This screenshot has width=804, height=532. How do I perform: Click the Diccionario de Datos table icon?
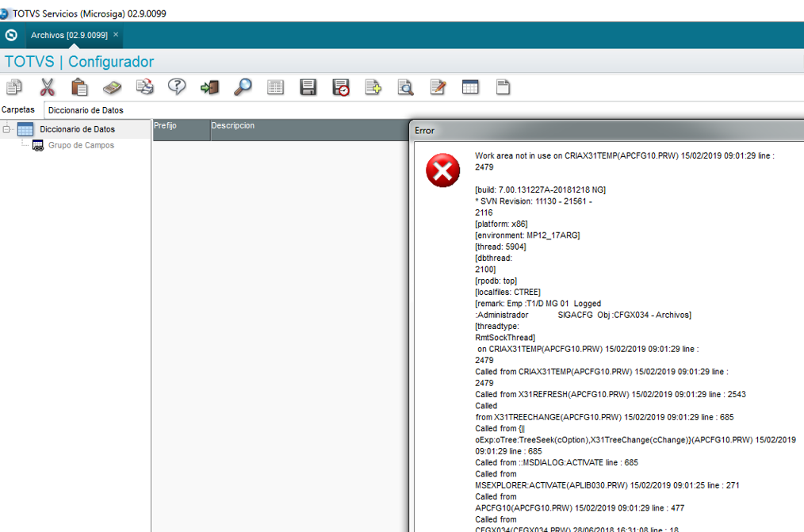25,129
